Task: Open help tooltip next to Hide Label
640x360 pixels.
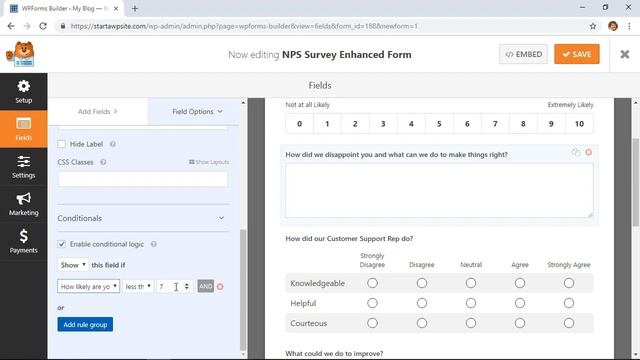Action: (x=113, y=144)
